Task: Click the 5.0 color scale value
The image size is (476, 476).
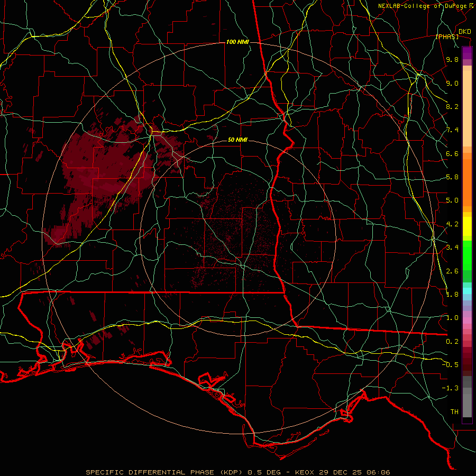Action: (x=452, y=200)
